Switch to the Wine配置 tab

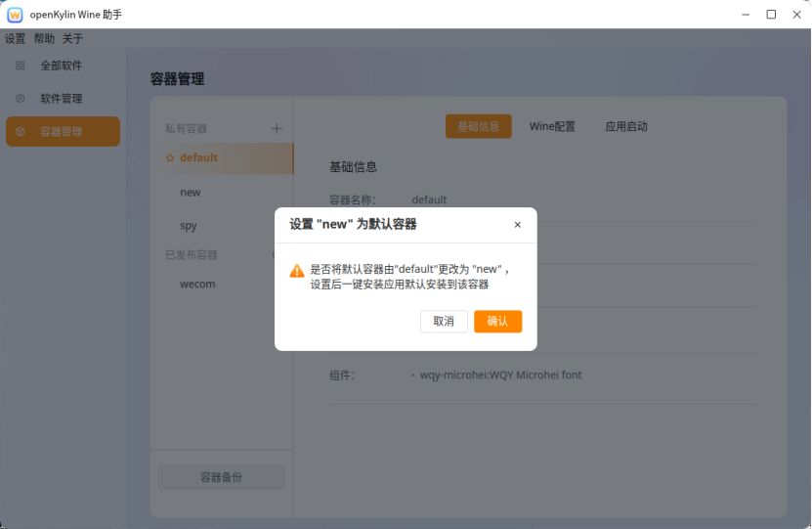coord(552,127)
